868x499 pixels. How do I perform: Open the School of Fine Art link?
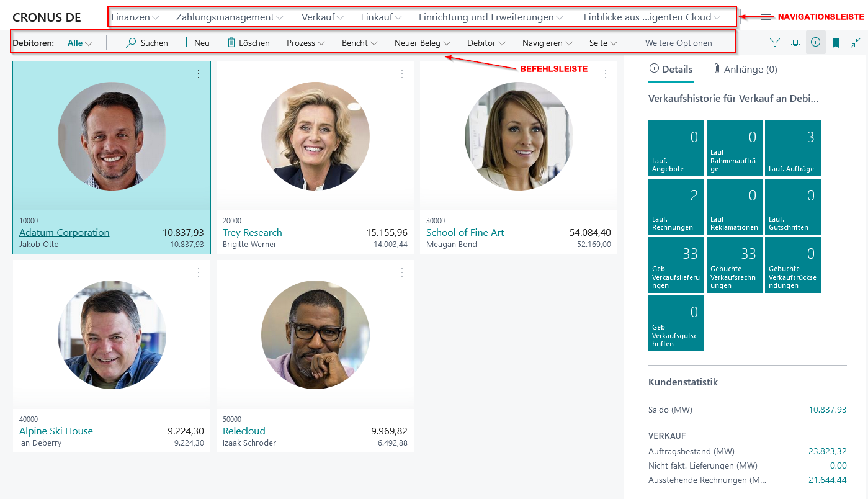point(465,233)
